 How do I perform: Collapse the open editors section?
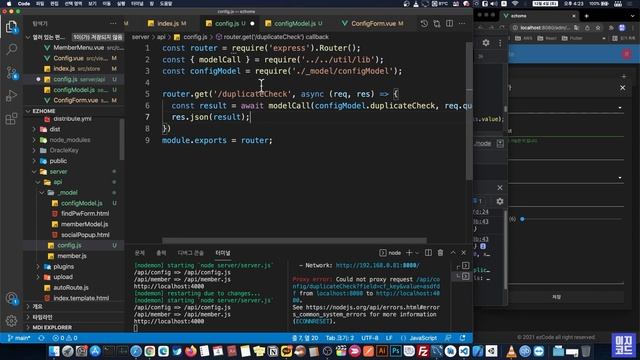(28, 37)
